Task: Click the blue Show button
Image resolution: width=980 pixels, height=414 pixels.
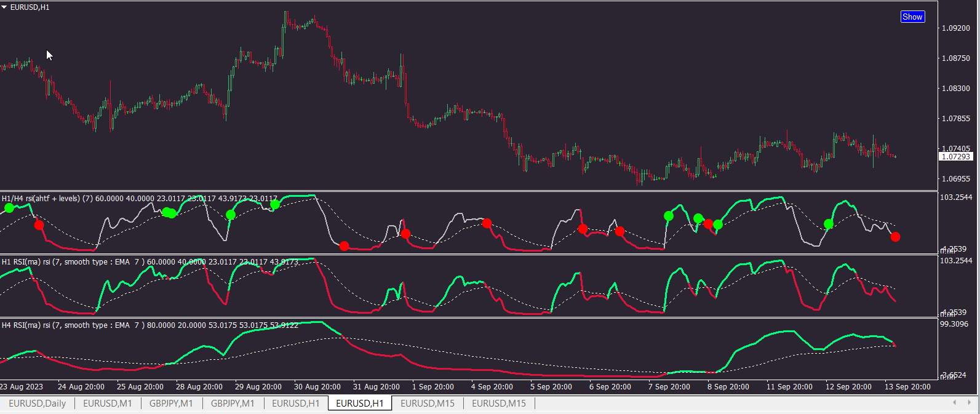Action: [912, 17]
